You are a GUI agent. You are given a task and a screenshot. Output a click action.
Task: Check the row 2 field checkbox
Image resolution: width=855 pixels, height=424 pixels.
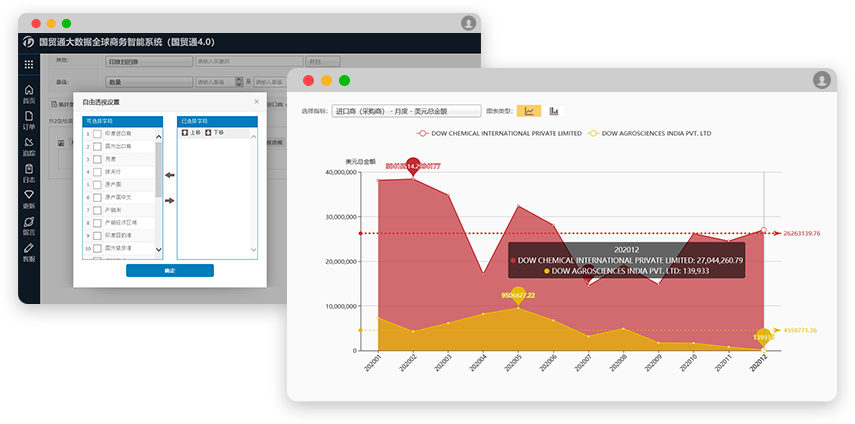pos(97,147)
